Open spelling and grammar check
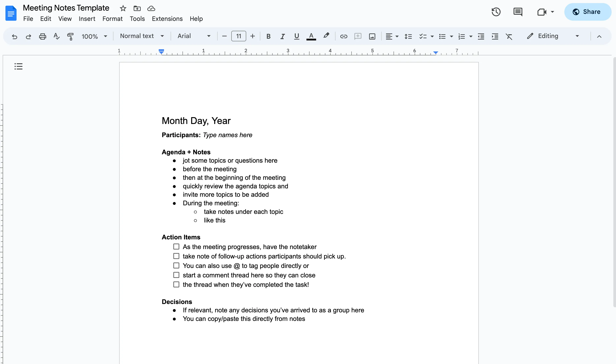The width and height of the screenshot is (616, 364). [x=56, y=36]
